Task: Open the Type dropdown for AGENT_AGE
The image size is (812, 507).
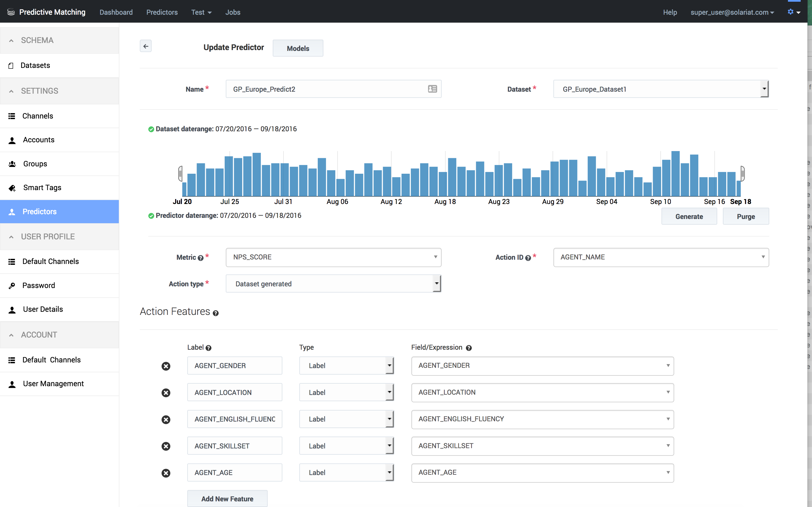Action: (x=346, y=472)
